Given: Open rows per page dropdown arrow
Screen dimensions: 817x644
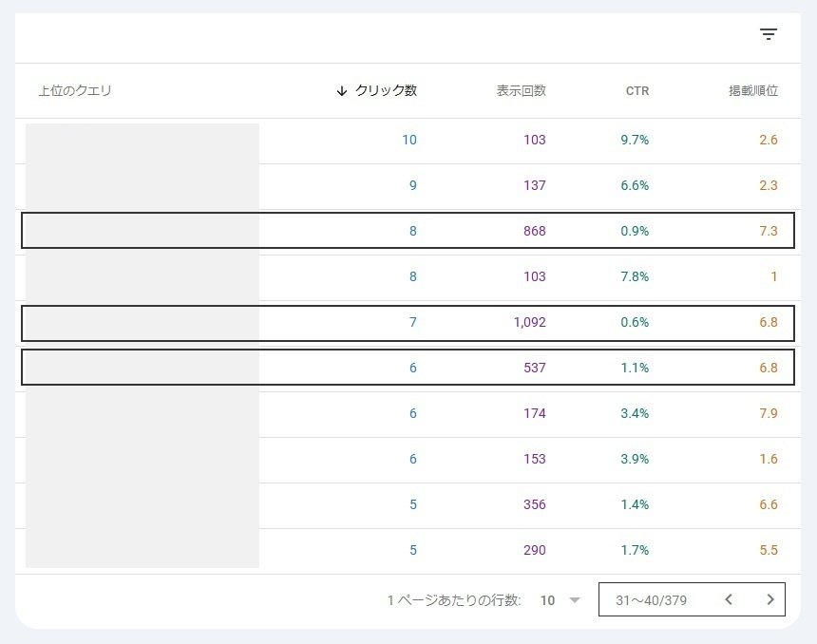Looking at the screenshot, I should coord(575,600).
